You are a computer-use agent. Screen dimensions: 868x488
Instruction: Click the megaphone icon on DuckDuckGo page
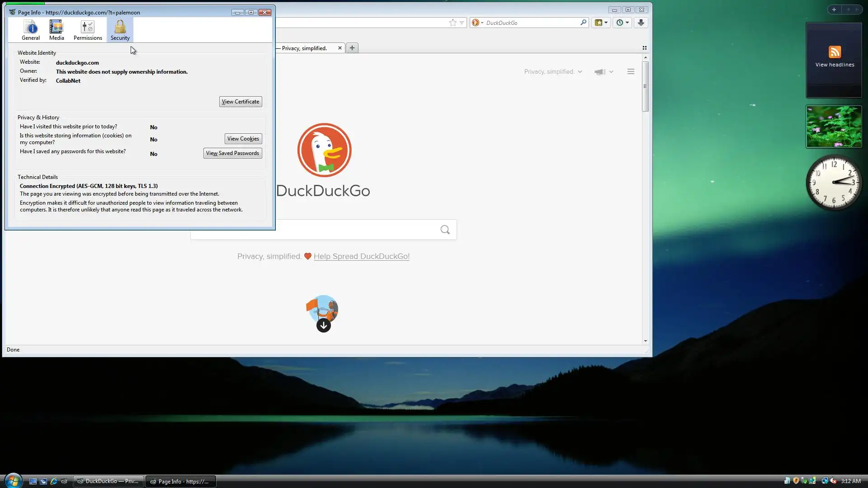(600, 72)
